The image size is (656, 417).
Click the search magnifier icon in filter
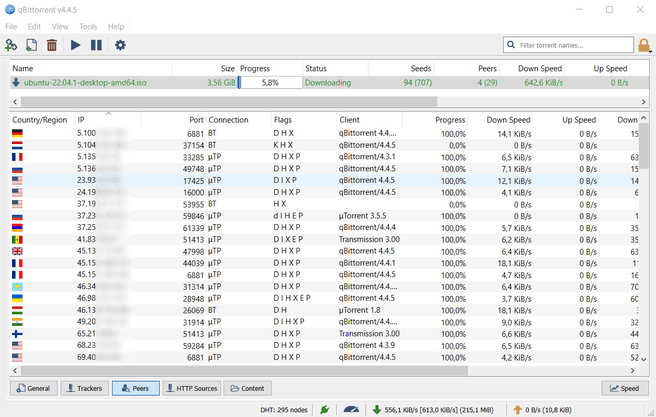(x=511, y=44)
